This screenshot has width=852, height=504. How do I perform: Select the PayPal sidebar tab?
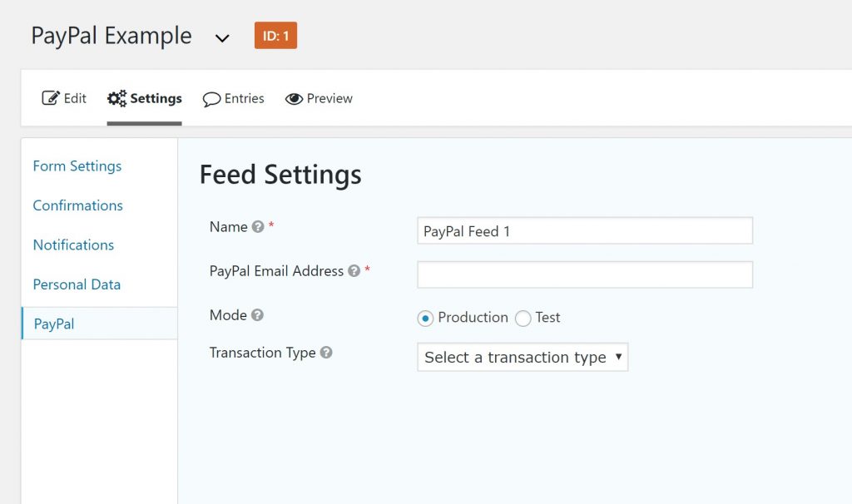click(54, 324)
